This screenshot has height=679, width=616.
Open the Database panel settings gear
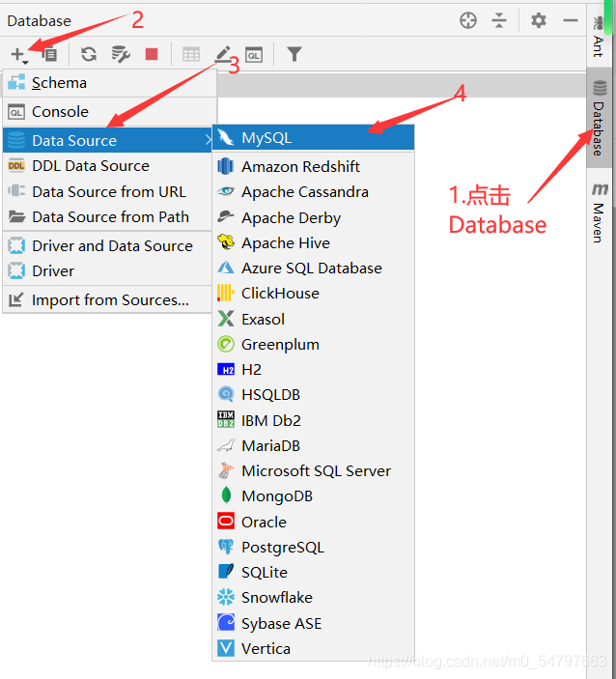[539, 20]
